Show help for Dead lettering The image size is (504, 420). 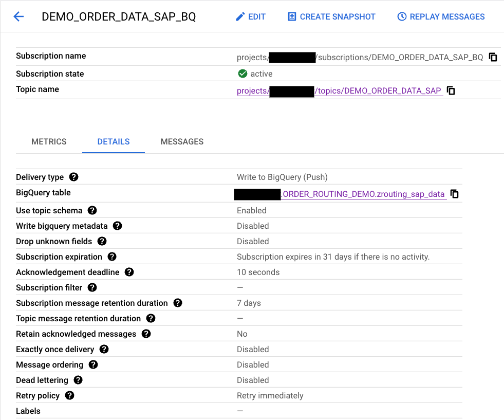click(x=78, y=380)
